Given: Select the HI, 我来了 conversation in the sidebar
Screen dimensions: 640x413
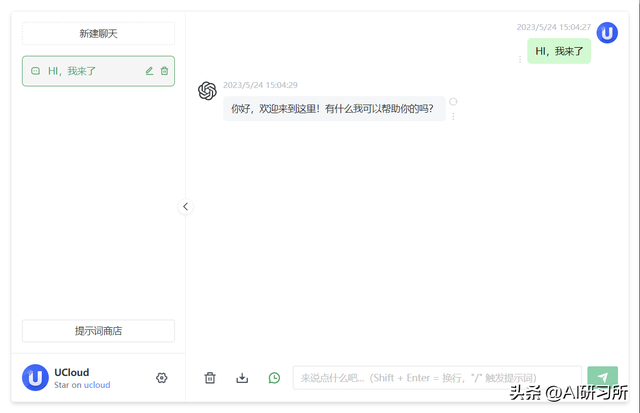Looking at the screenshot, I should pos(98,71).
